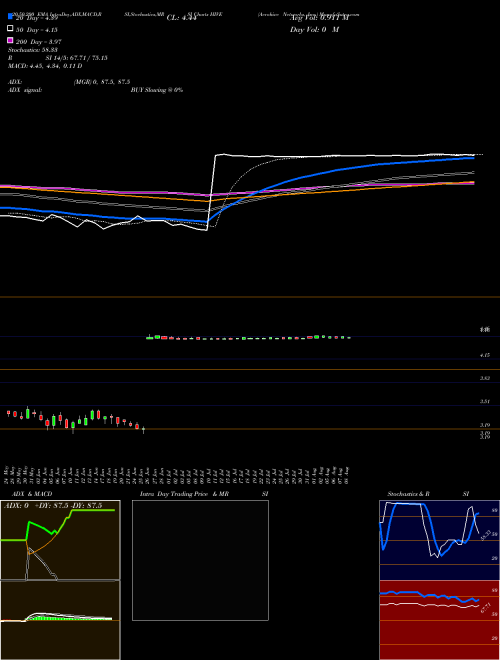
Task: Open the blue Stochastics oscillator chart
Action: (439, 540)
